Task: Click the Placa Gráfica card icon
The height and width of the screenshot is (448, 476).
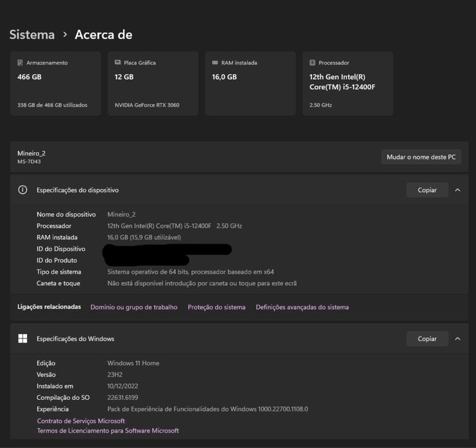Action: coord(118,62)
